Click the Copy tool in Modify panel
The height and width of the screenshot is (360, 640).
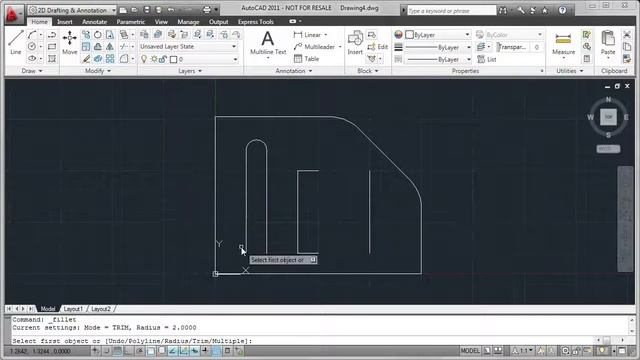click(x=86, y=35)
